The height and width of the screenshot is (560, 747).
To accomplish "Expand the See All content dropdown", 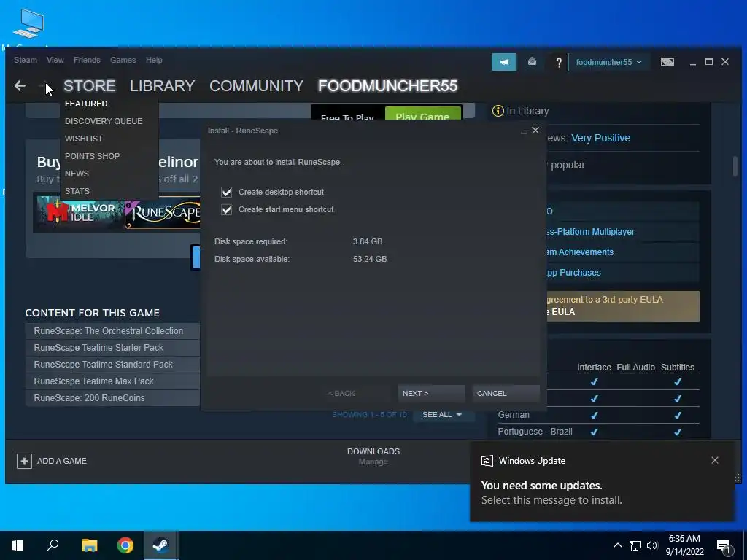I will point(442,415).
